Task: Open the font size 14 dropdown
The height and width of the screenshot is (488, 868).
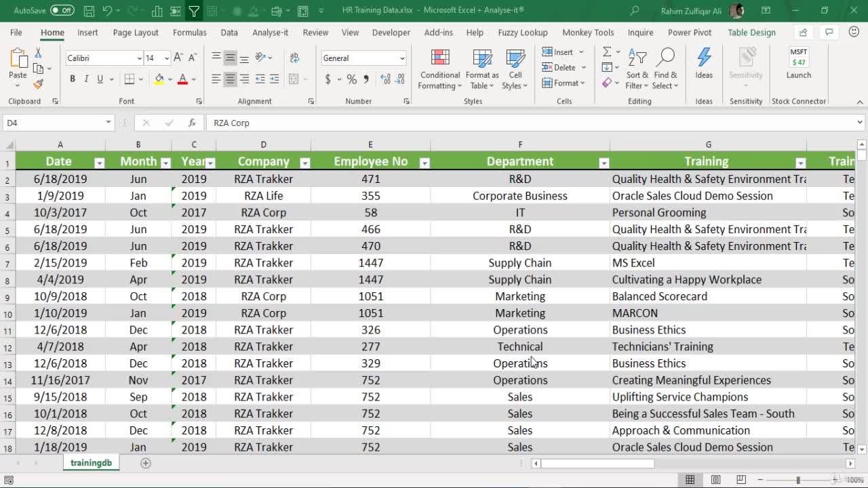Action: pos(166,58)
